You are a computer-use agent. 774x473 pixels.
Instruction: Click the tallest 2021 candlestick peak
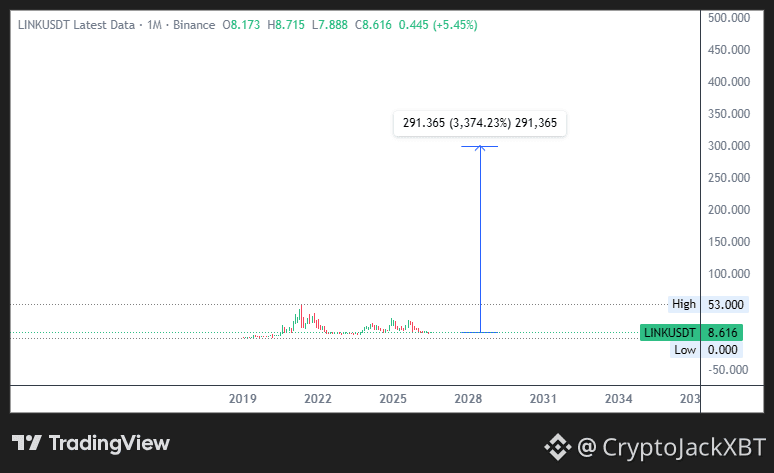301,316
